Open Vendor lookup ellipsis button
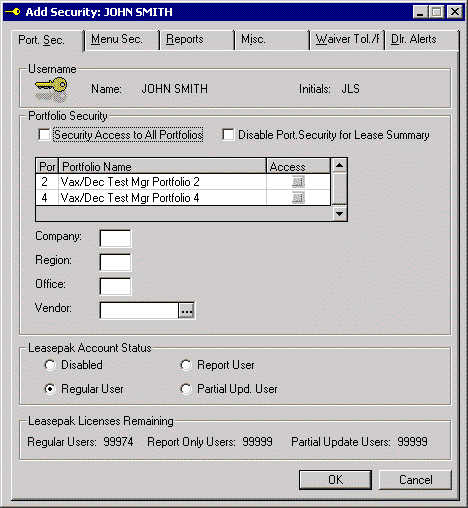Viewport: 468px width, 508px height. (186, 311)
